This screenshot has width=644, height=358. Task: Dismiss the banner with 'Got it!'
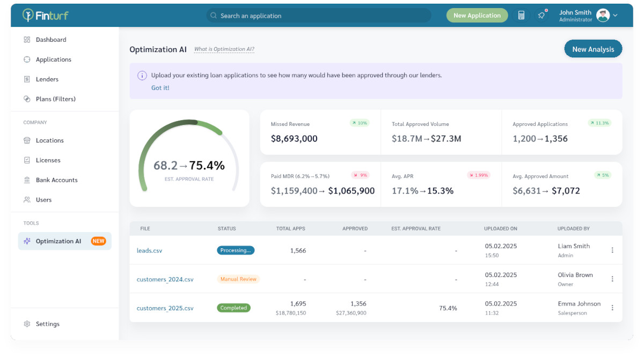pos(160,87)
